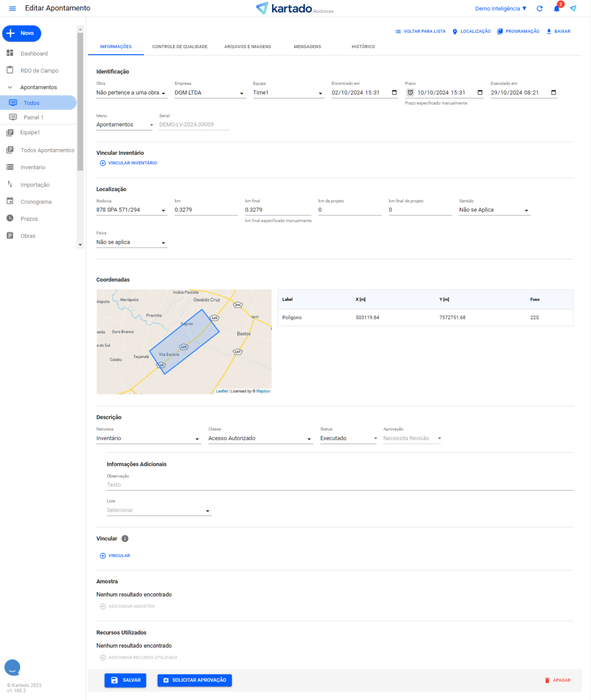Screen dimensions: 591x700
Task: Switch to Controle de Qualidade tab
Action: pos(179,47)
